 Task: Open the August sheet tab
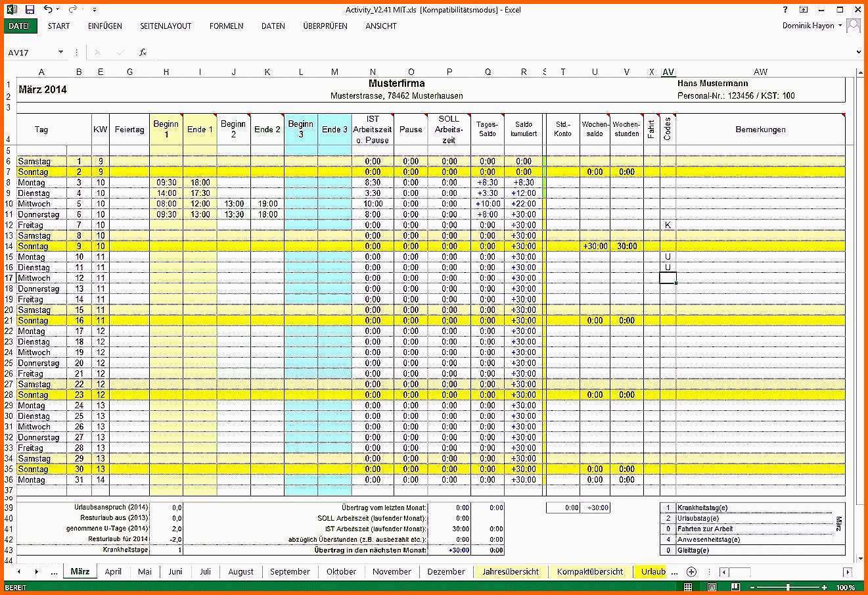240,572
